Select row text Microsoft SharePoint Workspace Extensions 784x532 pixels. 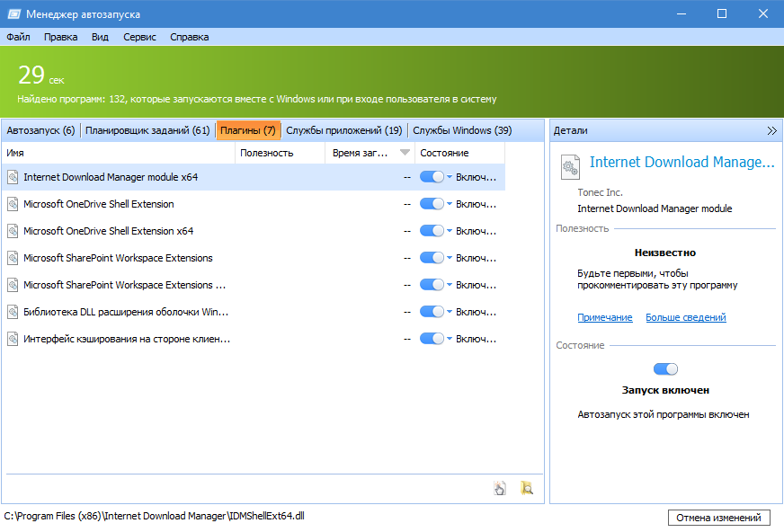[x=118, y=258]
